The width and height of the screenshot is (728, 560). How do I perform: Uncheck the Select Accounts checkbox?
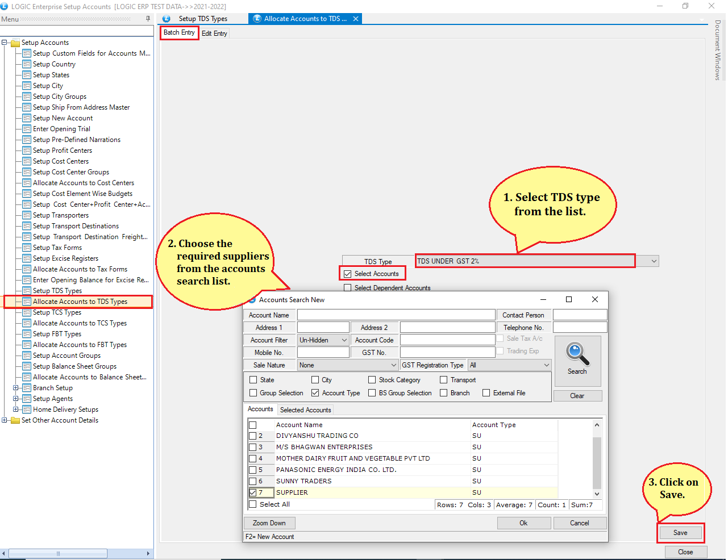point(348,274)
